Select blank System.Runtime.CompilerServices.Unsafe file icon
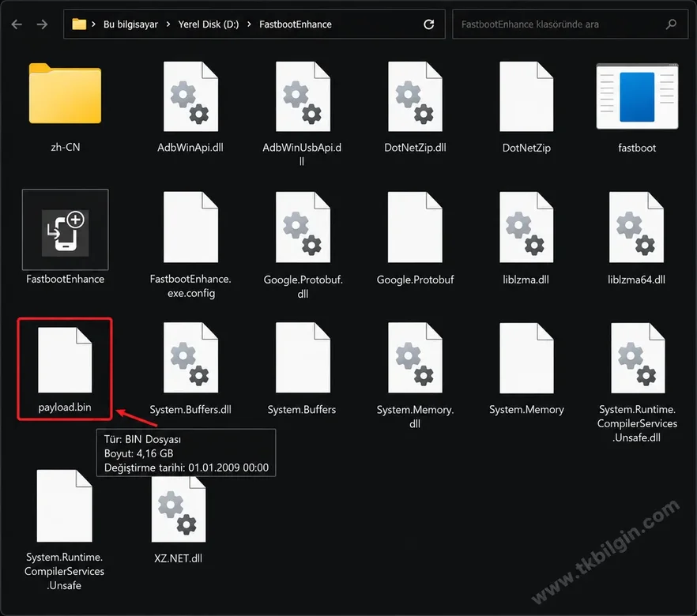This screenshot has width=697, height=616. click(x=65, y=506)
